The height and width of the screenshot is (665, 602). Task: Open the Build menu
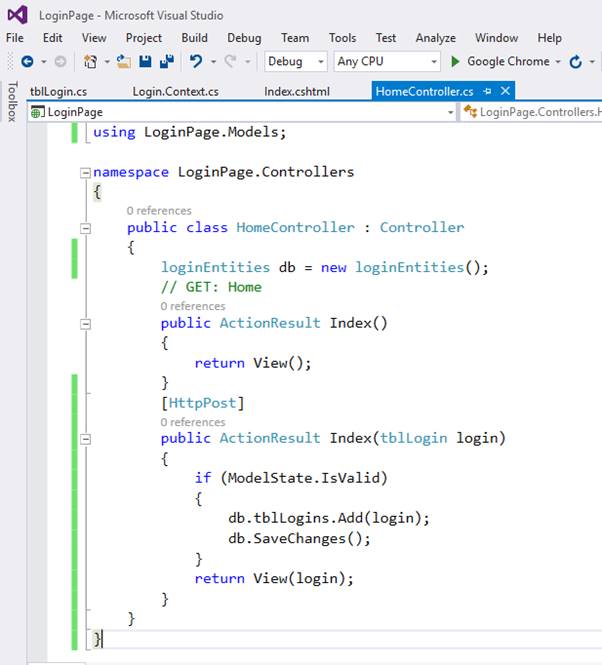[x=194, y=38]
